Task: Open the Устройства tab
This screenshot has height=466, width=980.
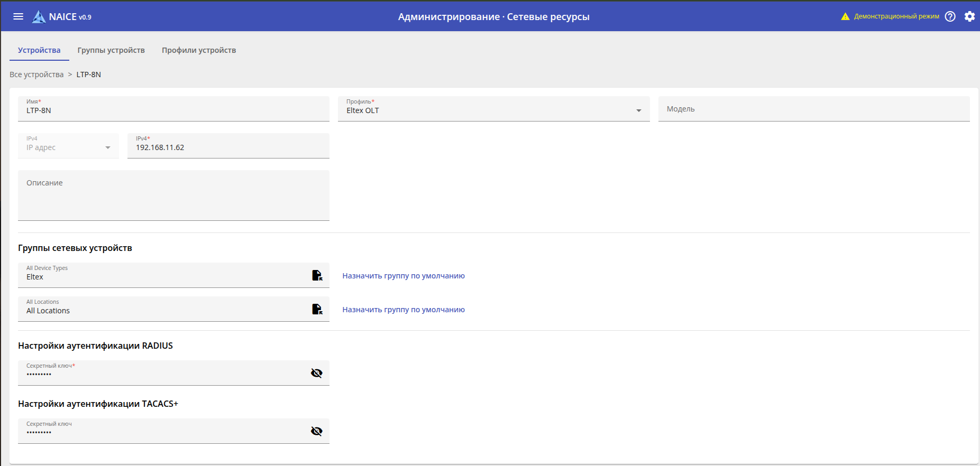Action: pyautogui.click(x=39, y=50)
